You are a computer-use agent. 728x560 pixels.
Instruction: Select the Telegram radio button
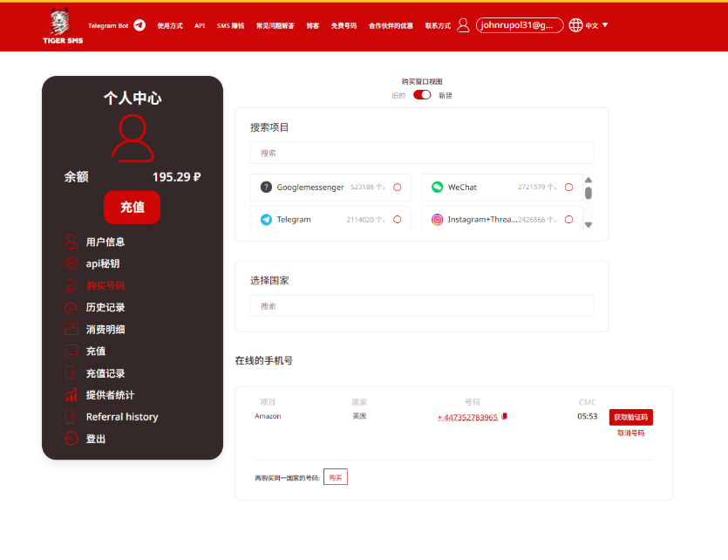pyautogui.click(x=398, y=219)
